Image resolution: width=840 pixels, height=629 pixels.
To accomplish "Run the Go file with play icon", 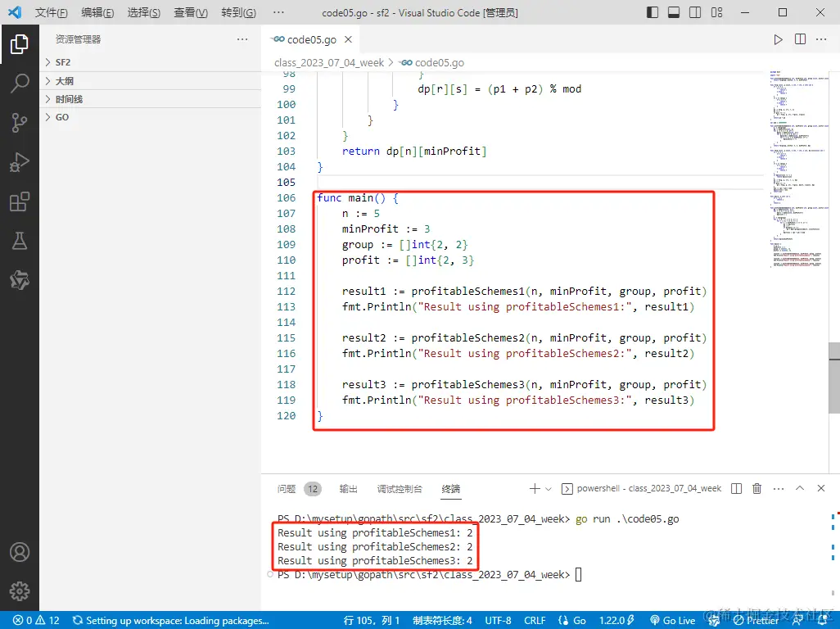I will pos(778,39).
